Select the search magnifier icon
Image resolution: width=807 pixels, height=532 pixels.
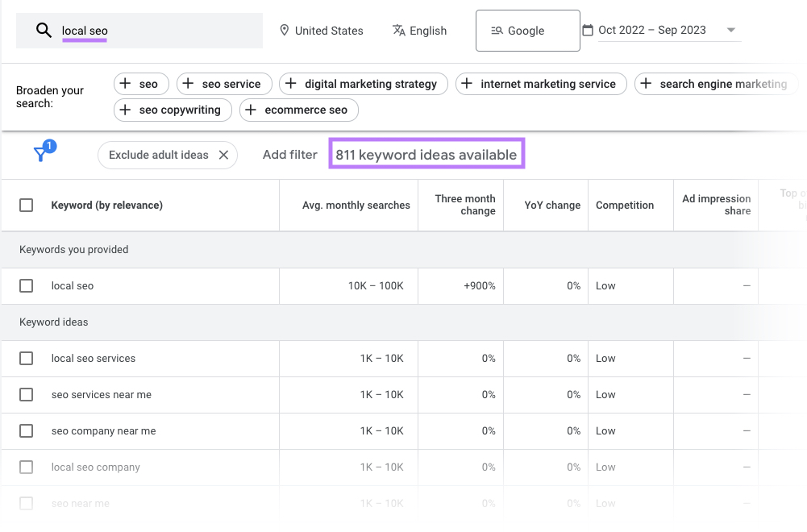pos(43,30)
